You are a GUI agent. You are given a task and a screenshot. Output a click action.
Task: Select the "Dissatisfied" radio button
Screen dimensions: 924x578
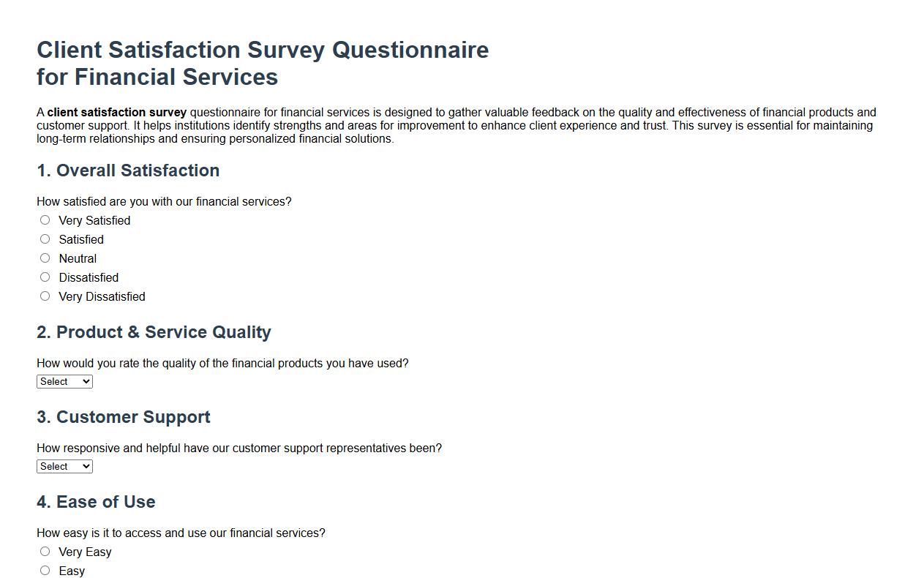[x=45, y=277]
